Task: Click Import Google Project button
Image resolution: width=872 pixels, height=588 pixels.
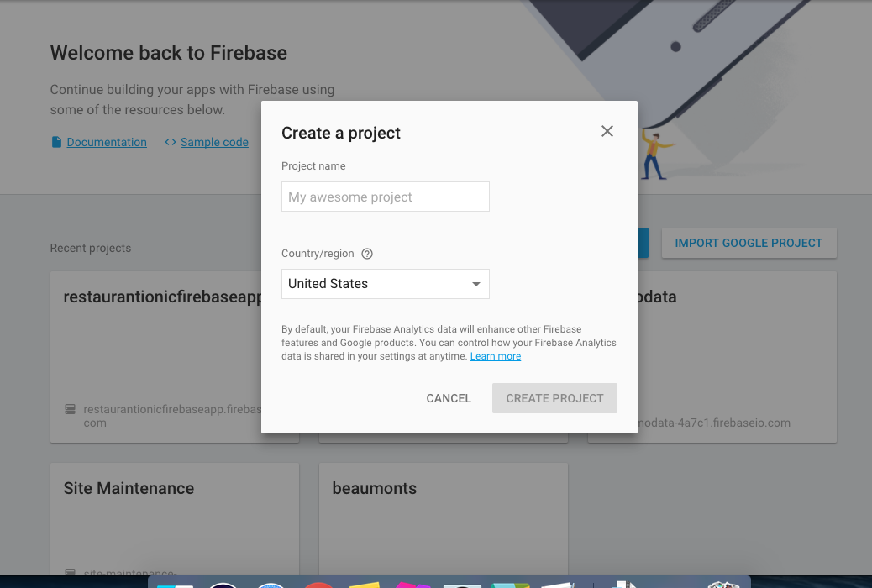Action: point(749,243)
